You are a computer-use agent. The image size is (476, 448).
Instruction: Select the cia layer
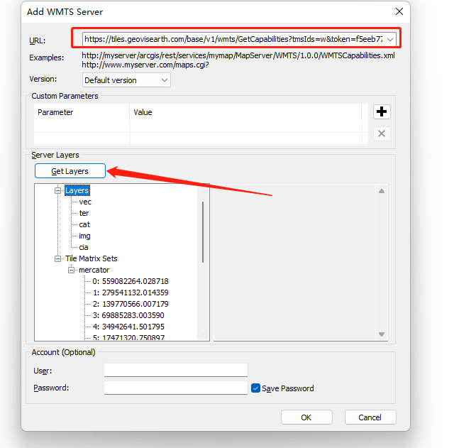84,247
